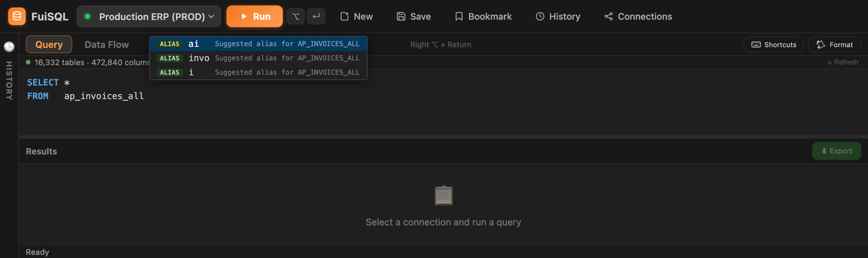This screenshot has height=258, width=868.
Task: Click the new document icon
Action: [x=344, y=16]
